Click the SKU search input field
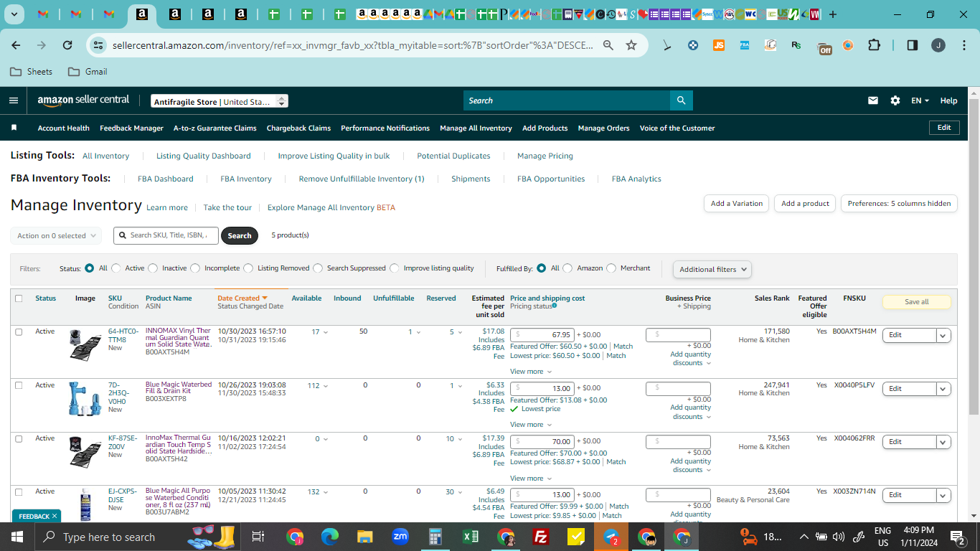This screenshot has width=980, height=551. coord(166,235)
